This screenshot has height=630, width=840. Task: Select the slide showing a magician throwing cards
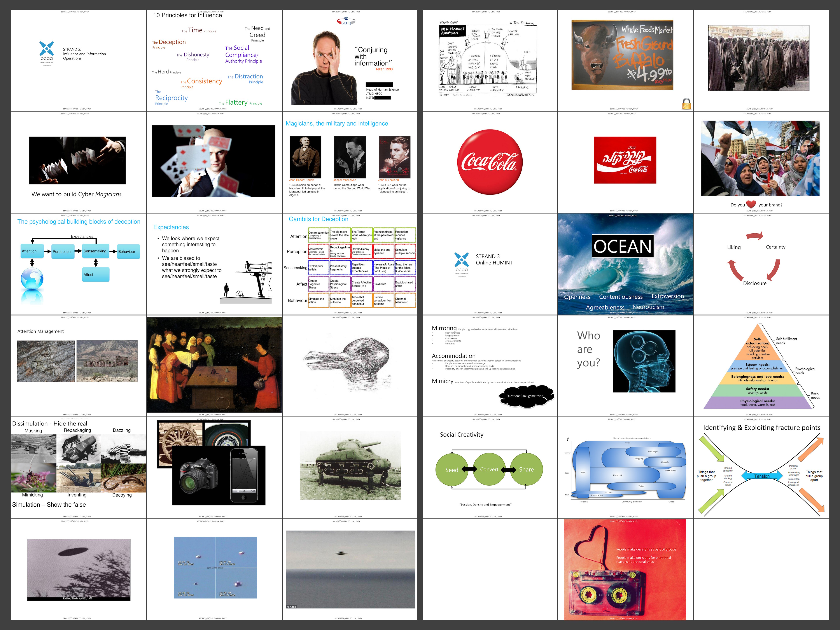point(214,162)
